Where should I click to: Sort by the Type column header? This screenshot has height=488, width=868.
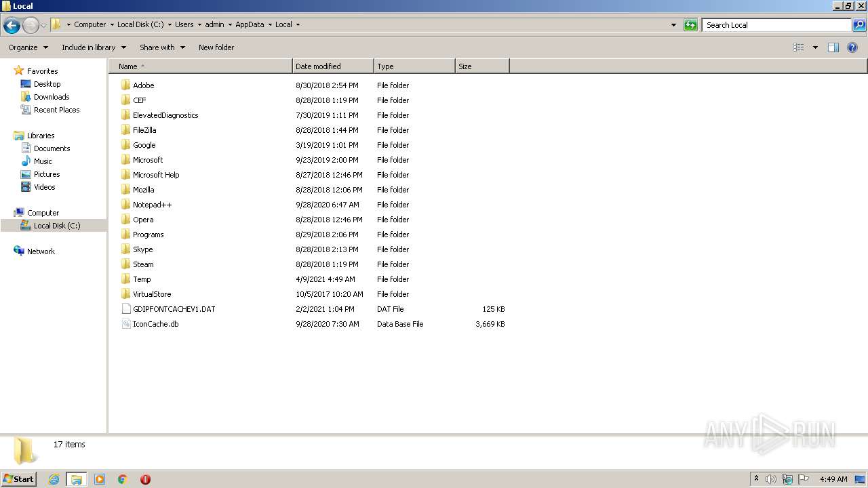414,66
